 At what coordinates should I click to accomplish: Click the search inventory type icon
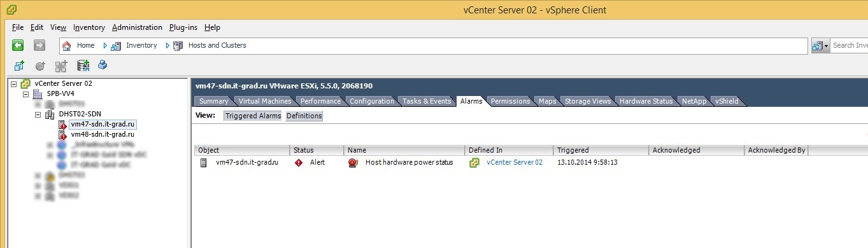(818, 46)
